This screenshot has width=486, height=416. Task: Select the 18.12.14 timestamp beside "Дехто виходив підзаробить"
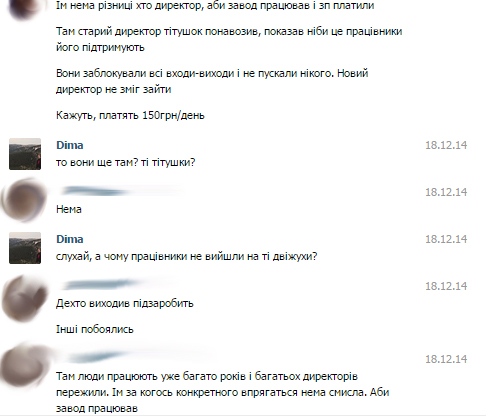pos(446,286)
